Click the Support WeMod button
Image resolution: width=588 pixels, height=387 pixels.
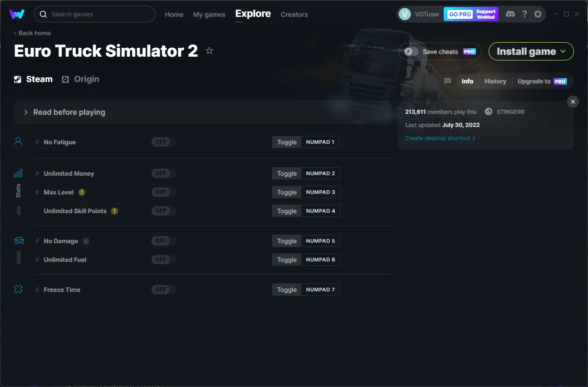click(486, 14)
